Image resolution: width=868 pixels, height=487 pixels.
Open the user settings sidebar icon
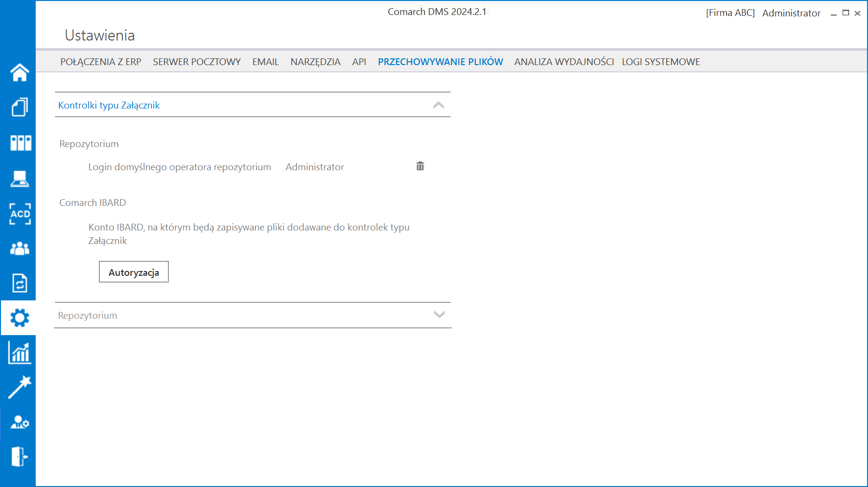pyautogui.click(x=20, y=422)
